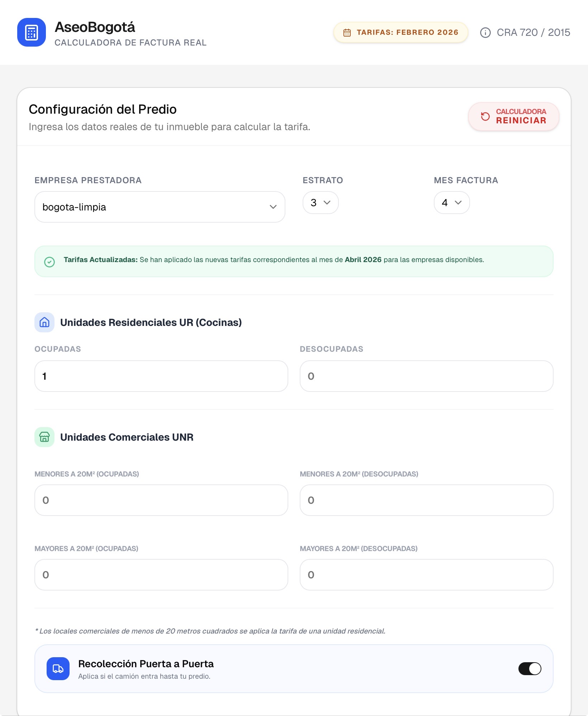This screenshot has height=716, width=588.
Task: Click the store icon for Unidades Comerciales UNR
Action: click(x=44, y=437)
